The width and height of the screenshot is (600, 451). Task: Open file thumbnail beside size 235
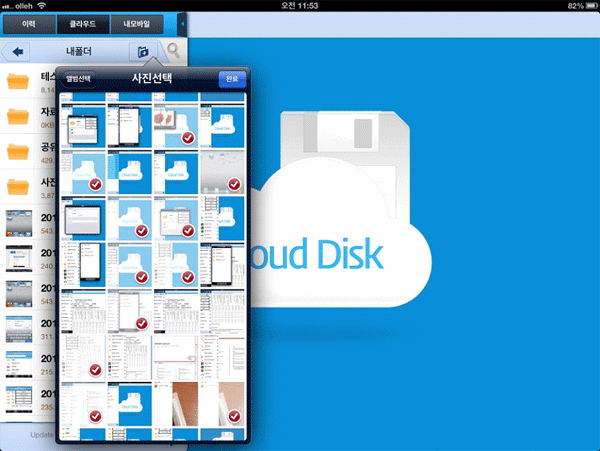(x=19, y=399)
